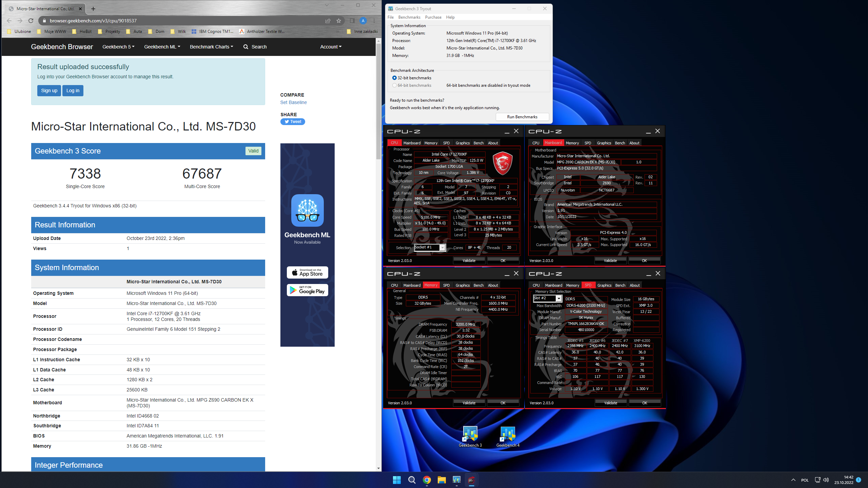Click the POL language indicator
The height and width of the screenshot is (488, 868).
coord(805,480)
